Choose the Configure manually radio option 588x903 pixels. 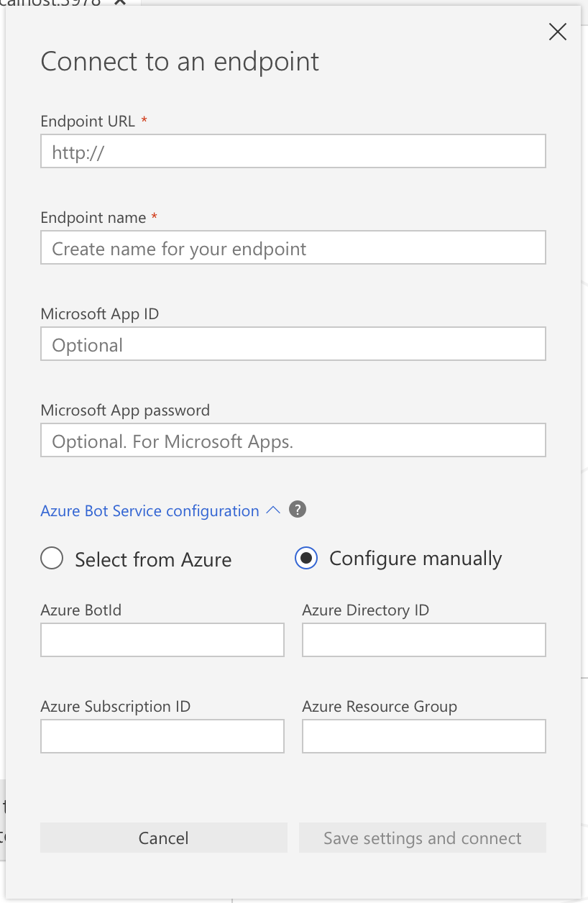click(x=307, y=559)
